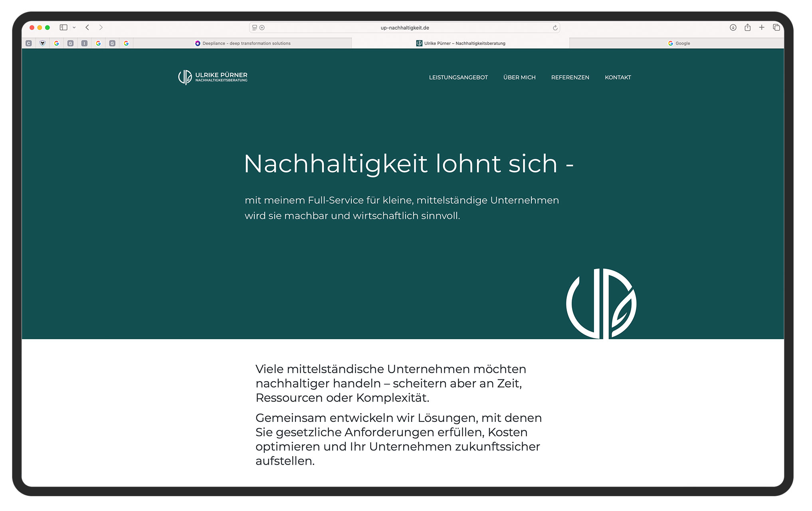
Task: Show the Downloads list
Action: (733, 28)
